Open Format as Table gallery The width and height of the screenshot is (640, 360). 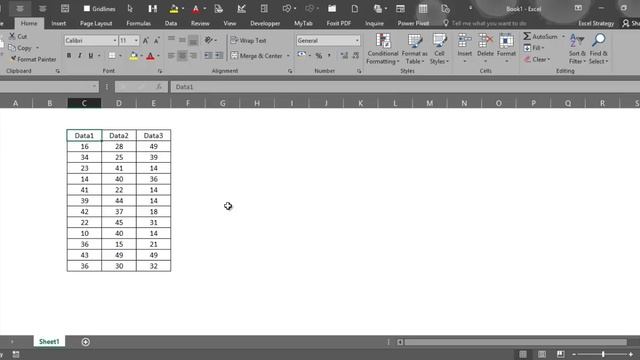(414, 49)
